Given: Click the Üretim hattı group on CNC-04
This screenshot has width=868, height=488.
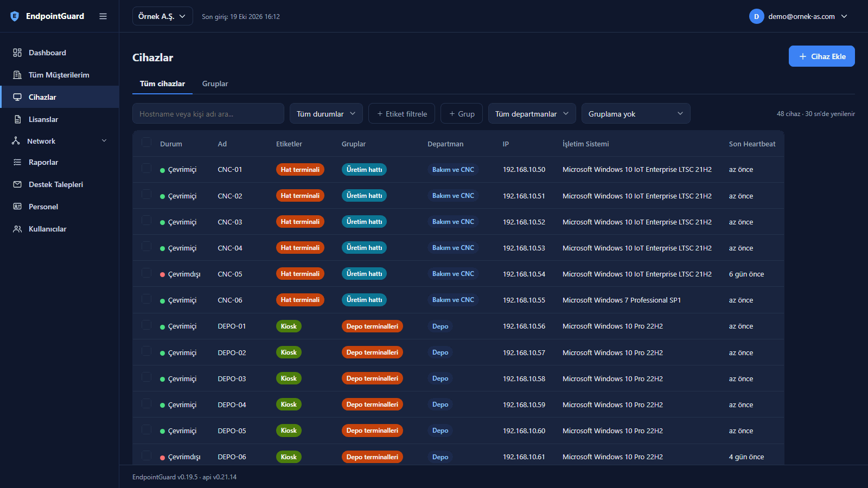Looking at the screenshot, I should coord(364,248).
